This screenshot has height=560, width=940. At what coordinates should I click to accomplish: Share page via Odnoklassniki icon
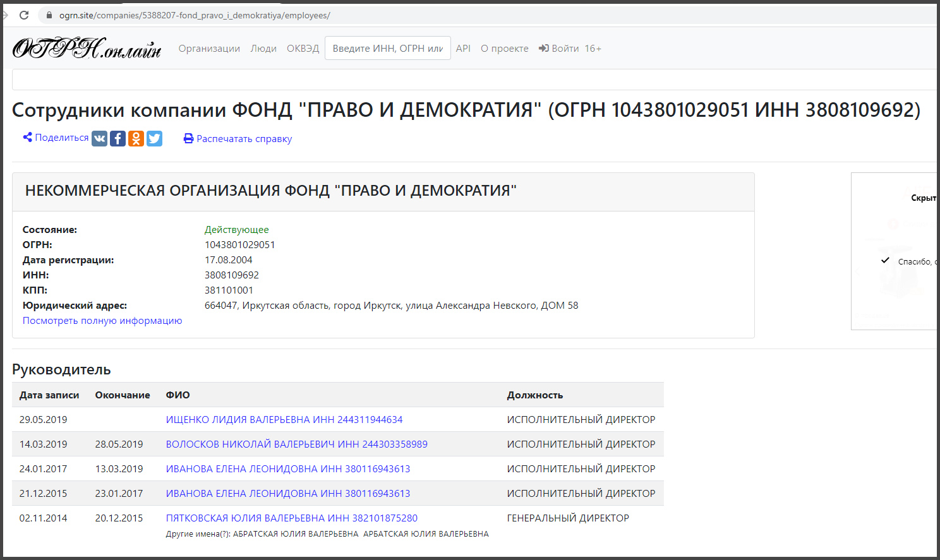click(136, 139)
